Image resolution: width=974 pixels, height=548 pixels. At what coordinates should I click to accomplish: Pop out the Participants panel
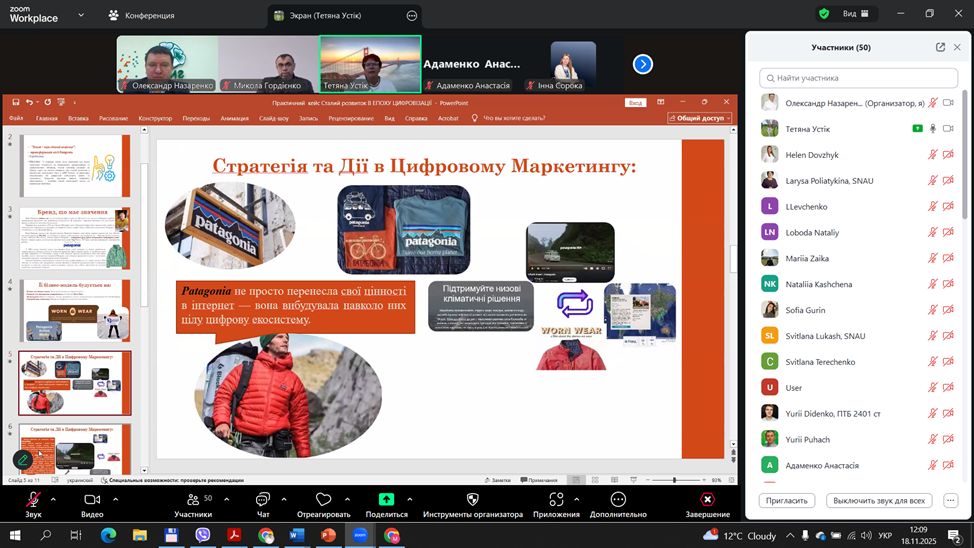pos(940,47)
